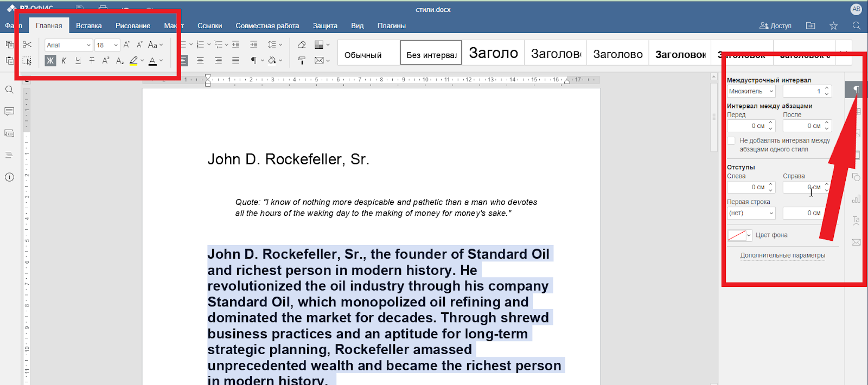Apply the largest Заголо heading style

[493, 53]
